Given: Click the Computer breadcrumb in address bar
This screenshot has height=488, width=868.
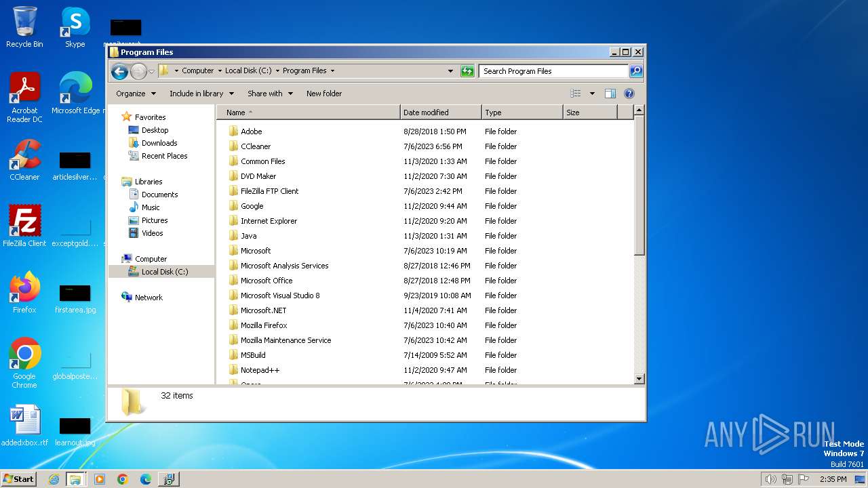Looking at the screenshot, I should pyautogui.click(x=197, y=70).
